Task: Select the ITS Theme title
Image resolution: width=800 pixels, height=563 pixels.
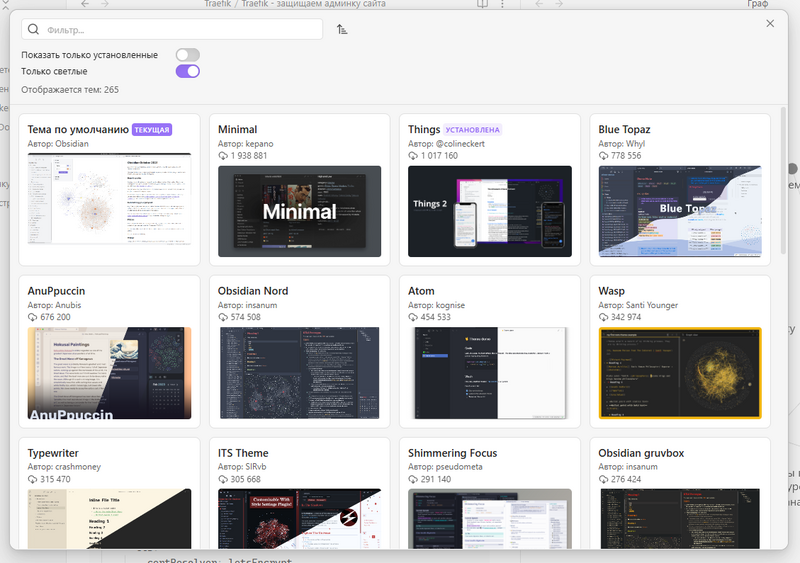Action: point(243,453)
